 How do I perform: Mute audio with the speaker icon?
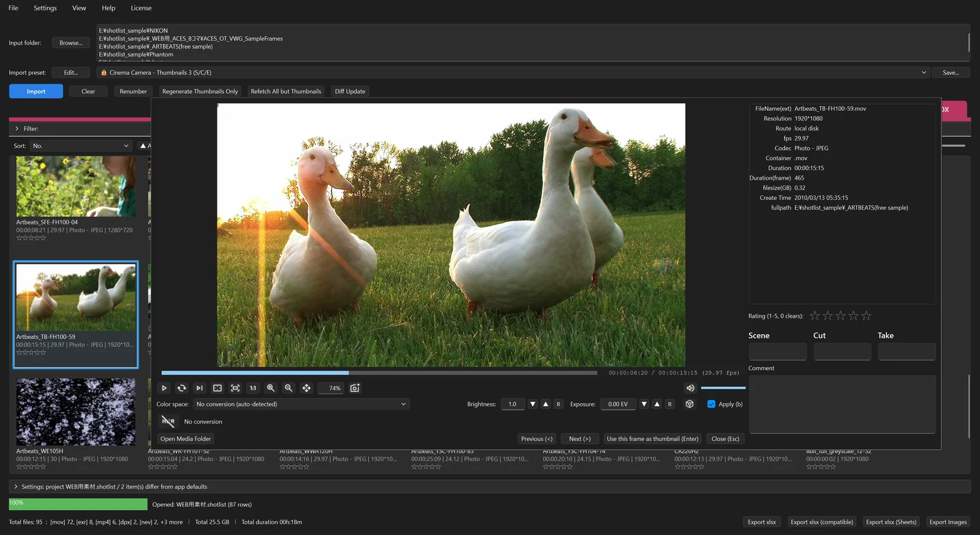(x=690, y=388)
